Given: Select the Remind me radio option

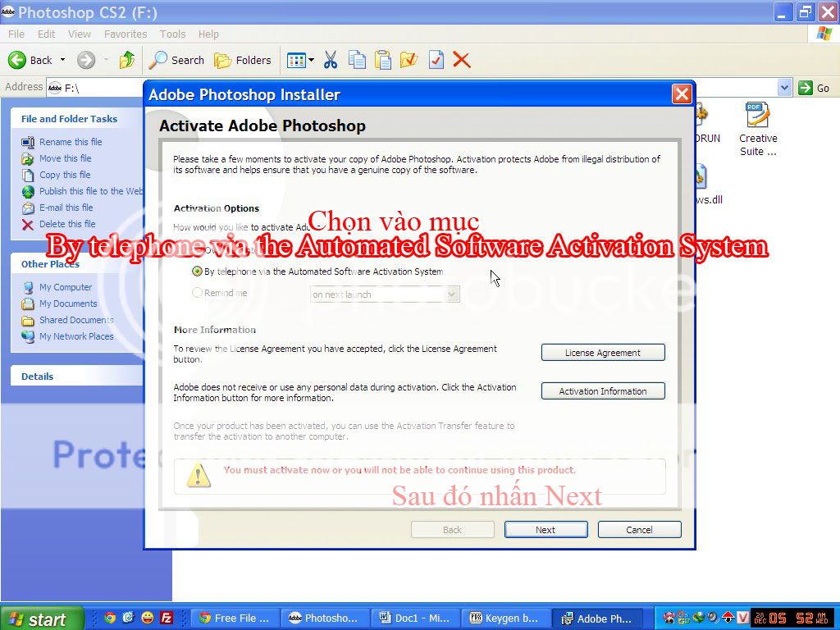Looking at the screenshot, I should tap(197, 293).
